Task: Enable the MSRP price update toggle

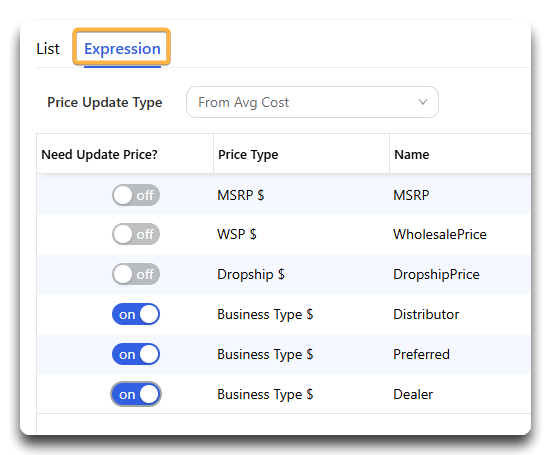Action: [136, 195]
